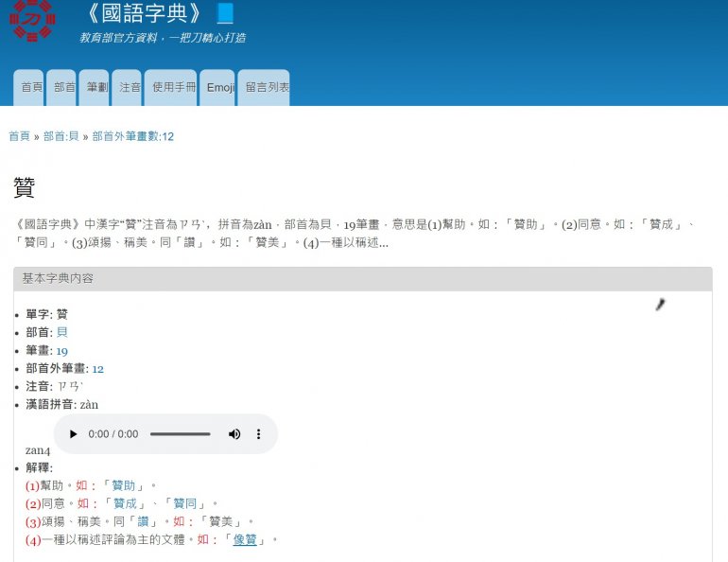Click the 貝 radical link in list

point(62,332)
